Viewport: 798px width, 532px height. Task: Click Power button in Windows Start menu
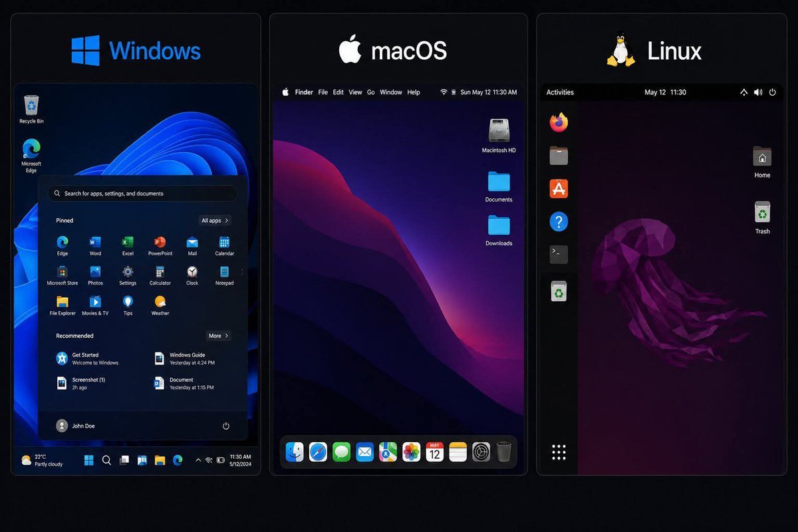[226, 426]
